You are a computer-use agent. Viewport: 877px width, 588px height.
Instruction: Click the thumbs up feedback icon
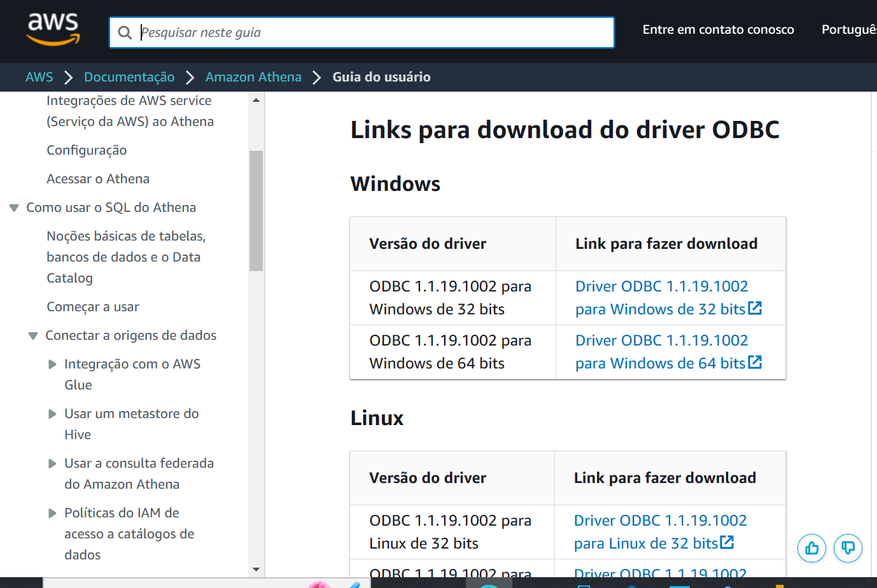point(811,548)
